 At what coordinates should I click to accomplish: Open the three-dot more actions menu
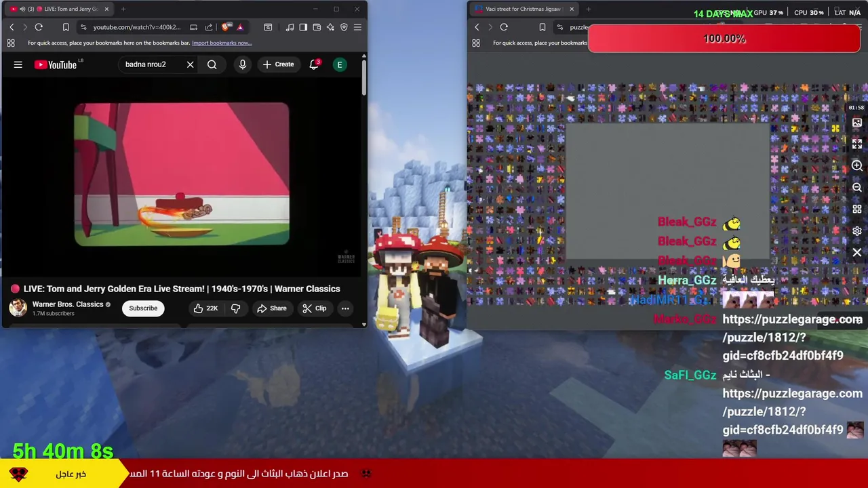click(345, 308)
